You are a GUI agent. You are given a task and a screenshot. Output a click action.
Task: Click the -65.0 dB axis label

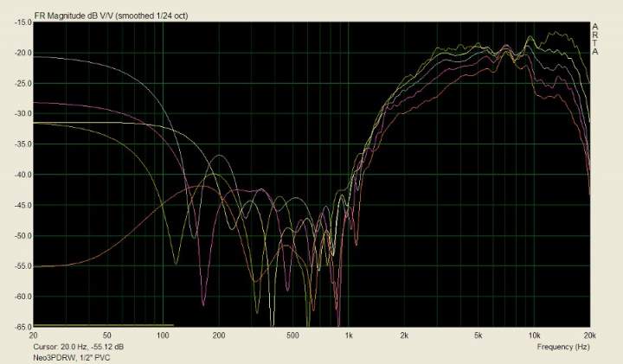click(x=23, y=327)
